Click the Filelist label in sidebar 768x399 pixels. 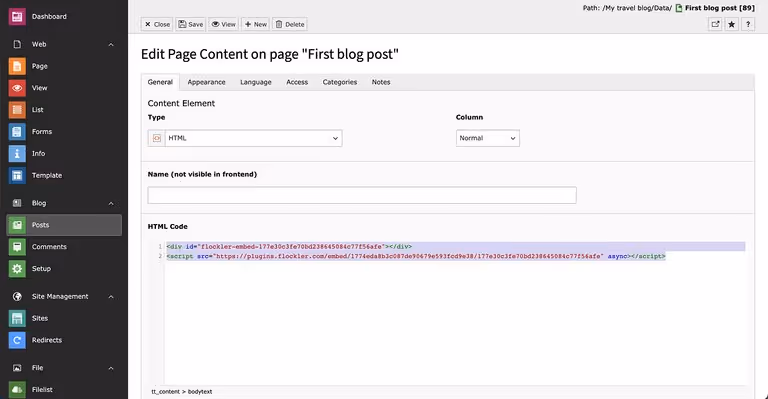[42, 390]
